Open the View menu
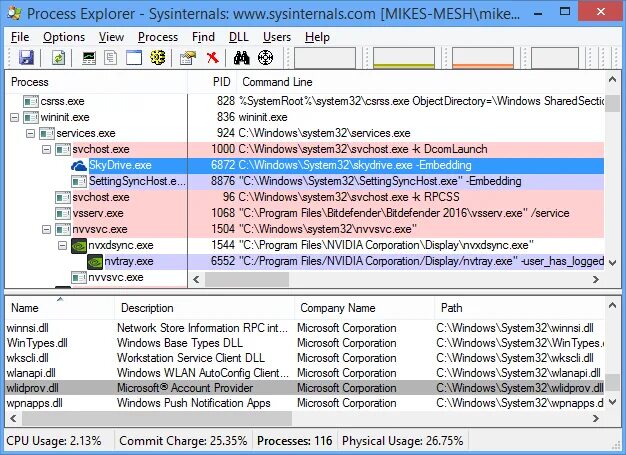Viewport: 626px width, 455px height. [111, 37]
